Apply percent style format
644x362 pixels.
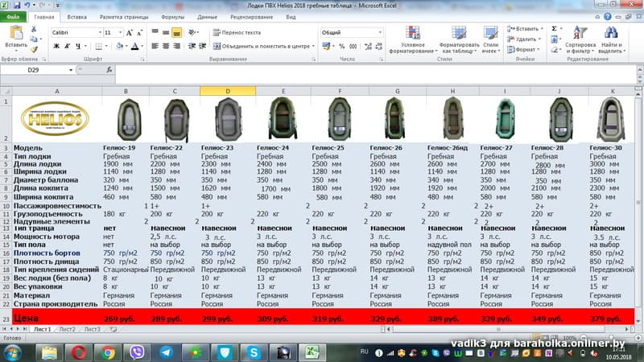[x=341, y=46]
